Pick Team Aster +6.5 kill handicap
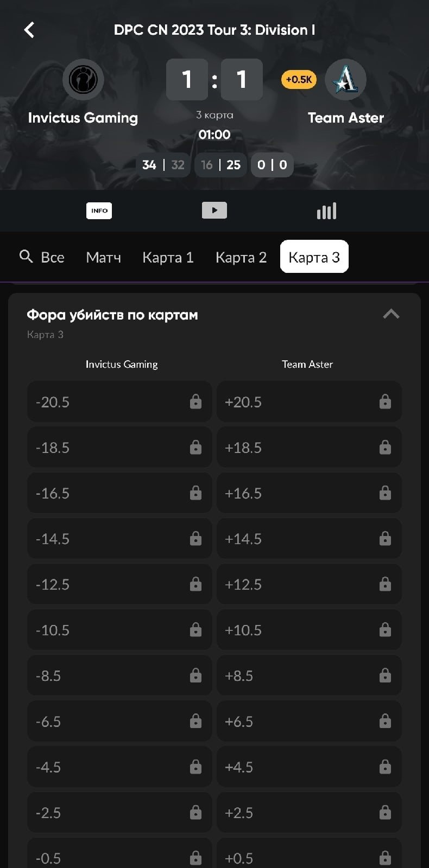Screen dimensions: 429x868 (x=309, y=722)
